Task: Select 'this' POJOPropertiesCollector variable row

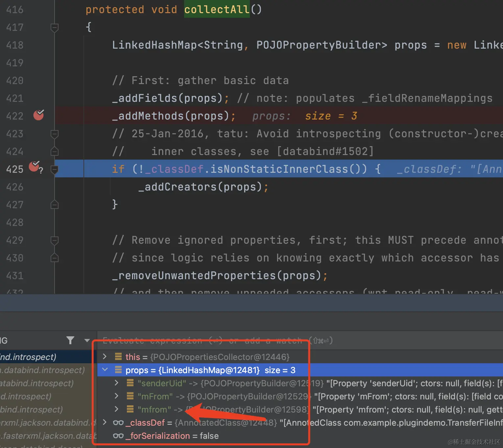Action: pyautogui.click(x=300, y=357)
